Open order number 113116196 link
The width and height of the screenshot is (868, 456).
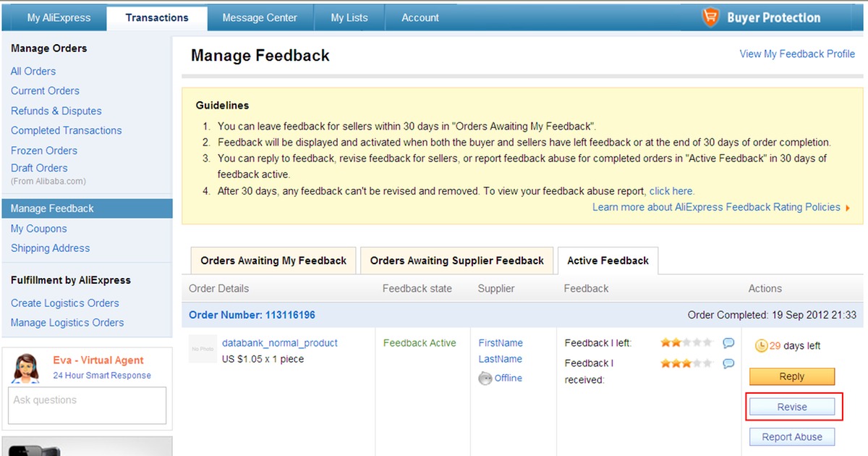[x=252, y=315]
